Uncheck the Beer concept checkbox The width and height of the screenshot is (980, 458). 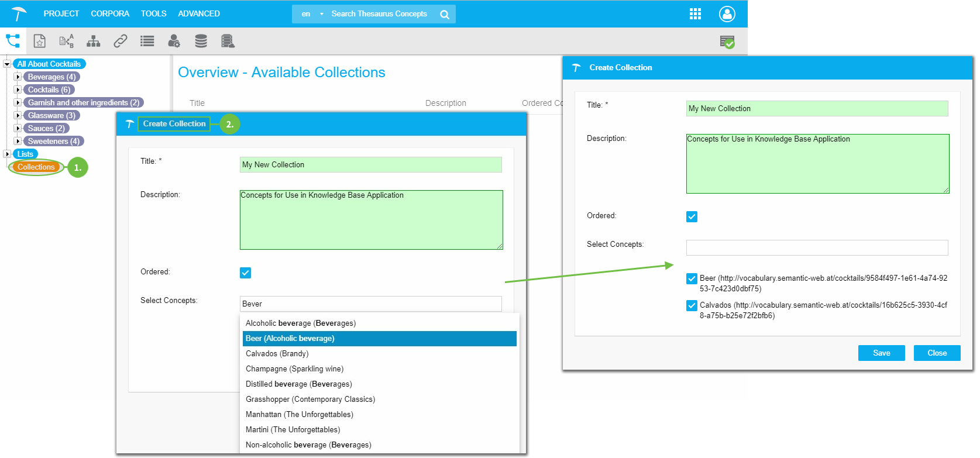(692, 278)
